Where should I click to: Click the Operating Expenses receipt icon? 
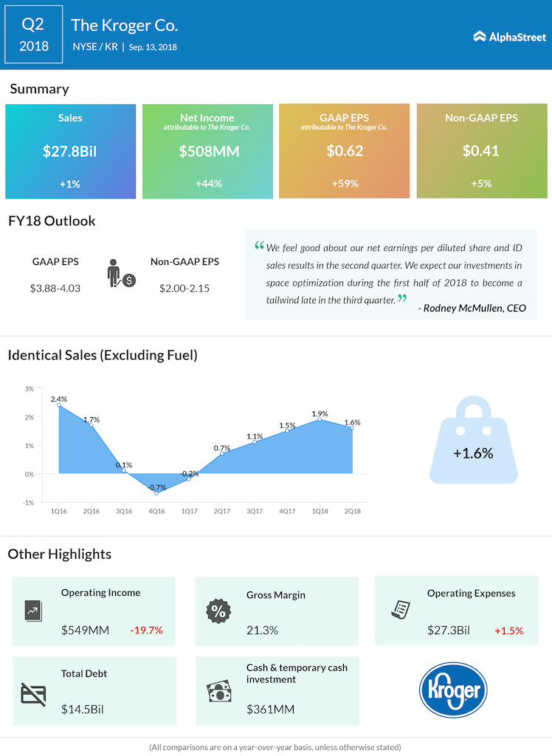coord(401,609)
